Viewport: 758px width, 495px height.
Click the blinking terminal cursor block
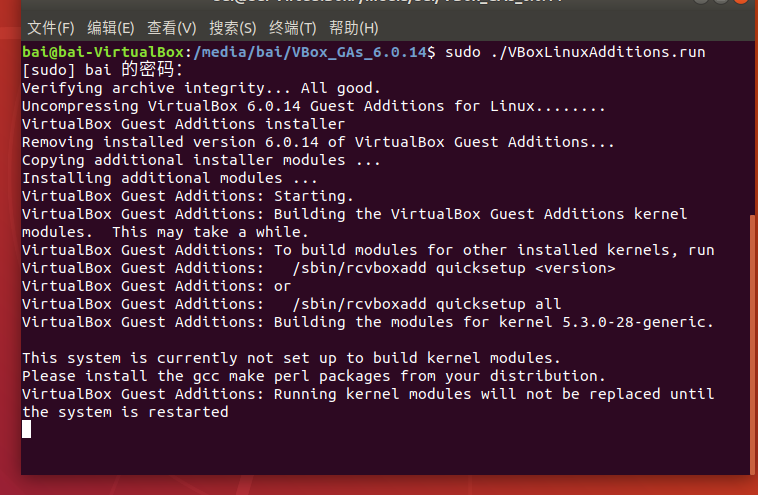(x=27, y=429)
